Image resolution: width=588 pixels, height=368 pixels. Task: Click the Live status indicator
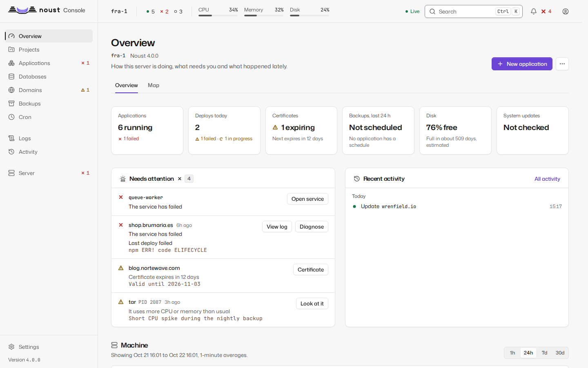(x=412, y=11)
